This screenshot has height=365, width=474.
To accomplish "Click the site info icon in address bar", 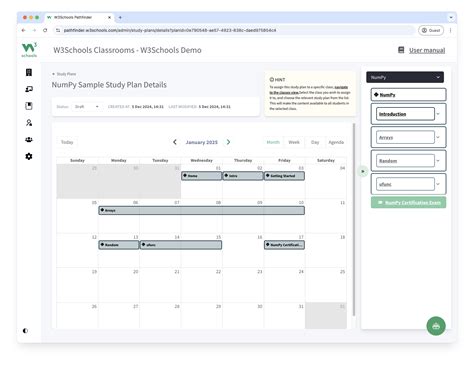I will (58, 30).
